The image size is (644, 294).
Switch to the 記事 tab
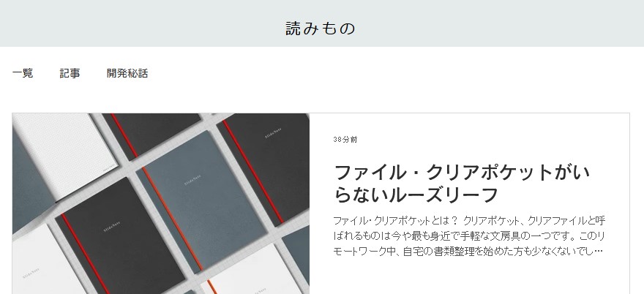(70, 73)
